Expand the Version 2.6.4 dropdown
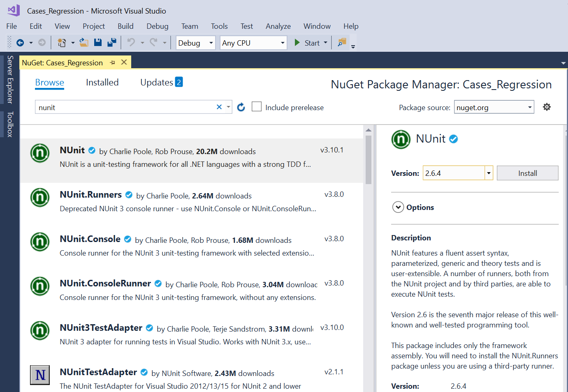 [x=489, y=173]
